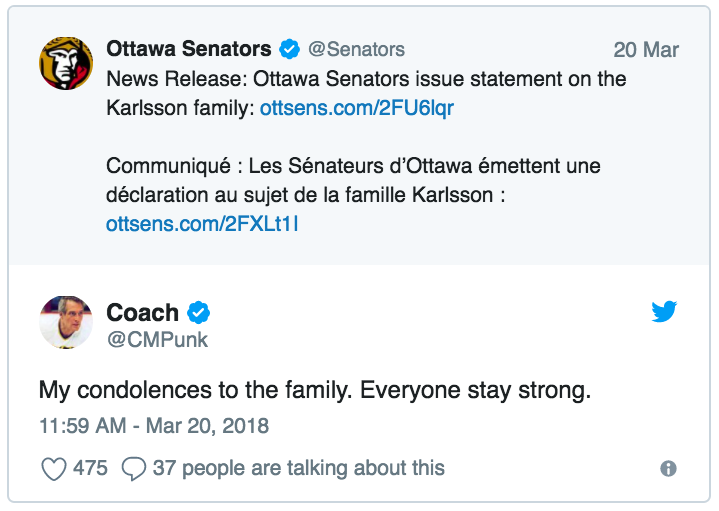This screenshot has height=511, width=719.
Task: Click the Ottawa Senators display name
Action: click(188, 49)
